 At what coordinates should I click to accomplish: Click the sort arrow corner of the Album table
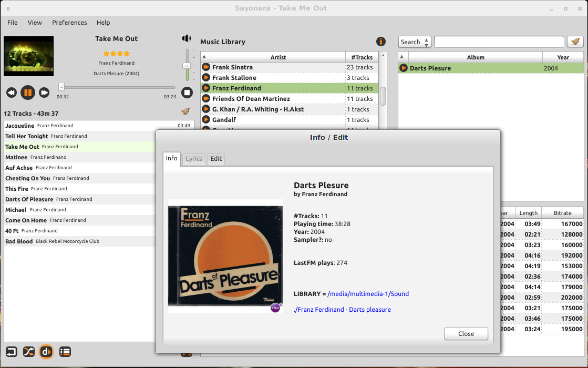[402, 57]
